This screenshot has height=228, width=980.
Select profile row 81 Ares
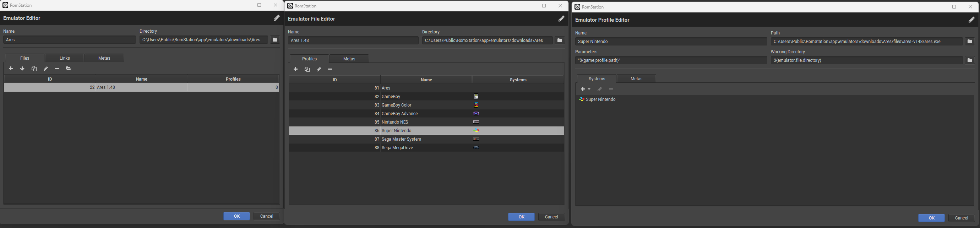click(426, 88)
